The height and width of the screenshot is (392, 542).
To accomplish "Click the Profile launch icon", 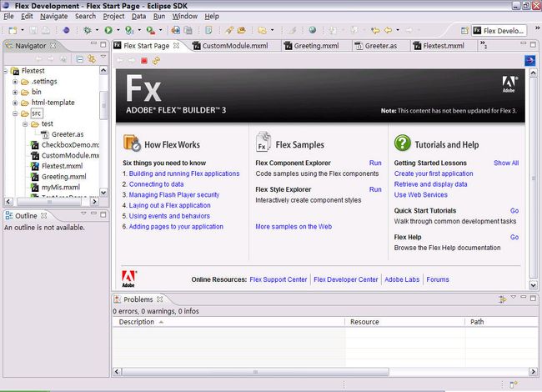I will pyautogui.click(x=129, y=30).
